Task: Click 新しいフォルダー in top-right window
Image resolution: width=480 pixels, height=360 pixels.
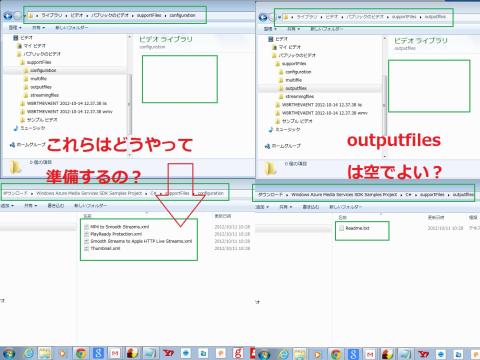Action: coord(327,29)
